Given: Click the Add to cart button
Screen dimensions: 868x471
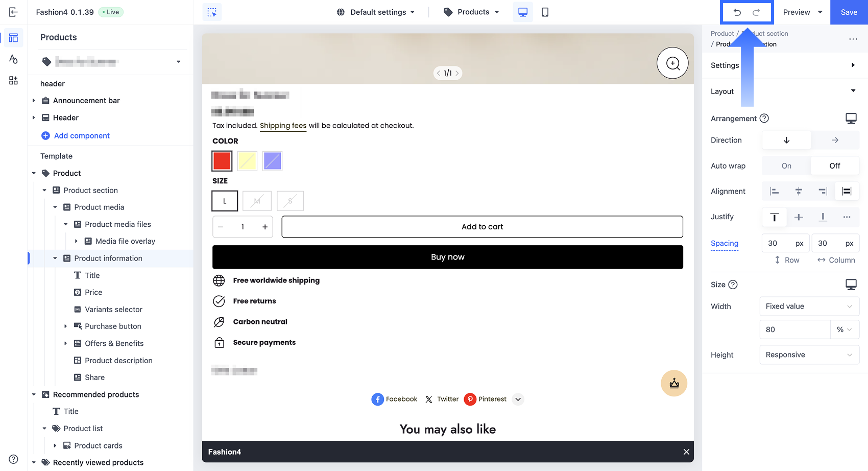Looking at the screenshot, I should (x=482, y=227).
